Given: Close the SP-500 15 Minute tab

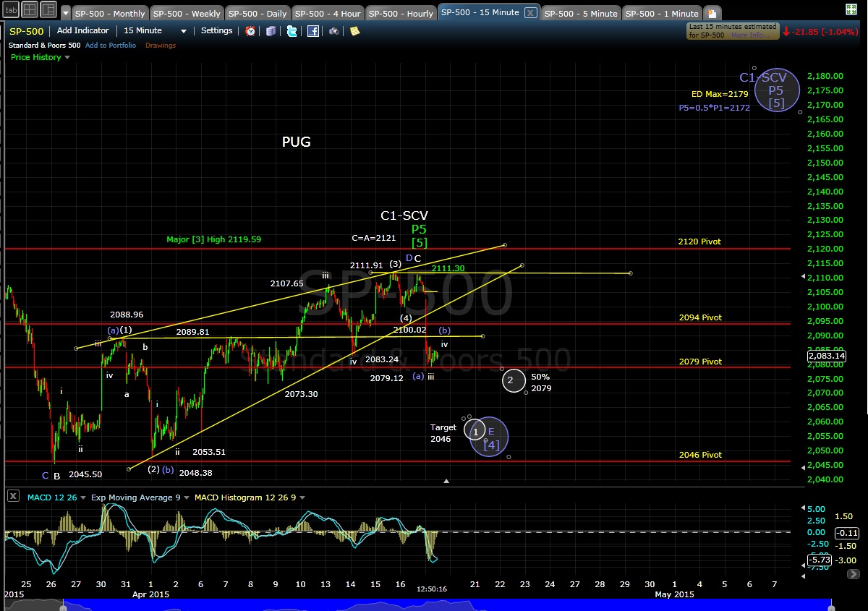Looking at the screenshot, I should 530,13.
